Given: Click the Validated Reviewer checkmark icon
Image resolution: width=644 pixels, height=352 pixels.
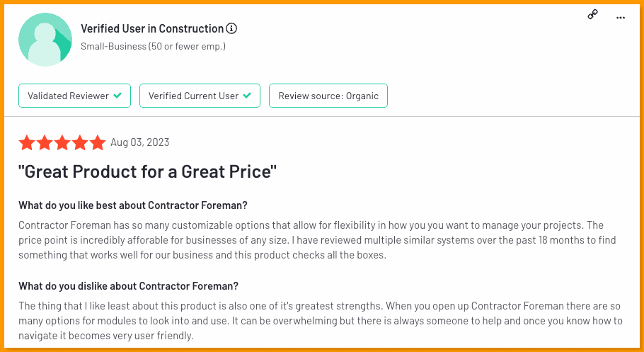Looking at the screenshot, I should pos(117,96).
